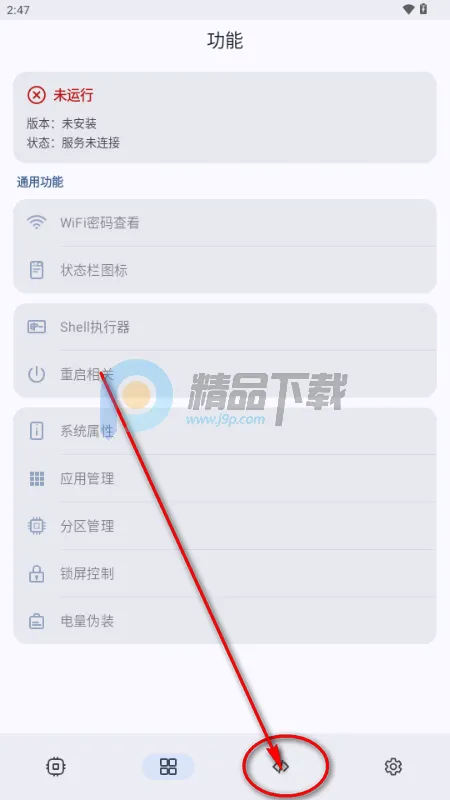Image resolution: width=450 pixels, height=800 pixels.
Task: Tap the grid icon for 应用管理
Action: (36, 479)
